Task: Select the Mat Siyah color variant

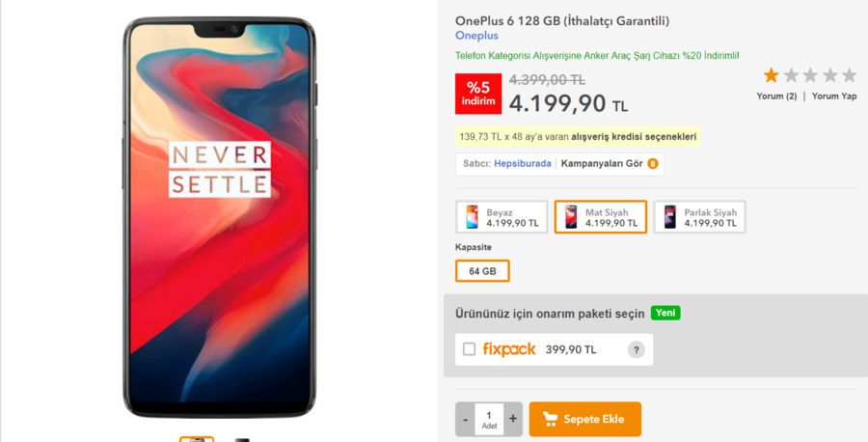Action: pos(601,216)
